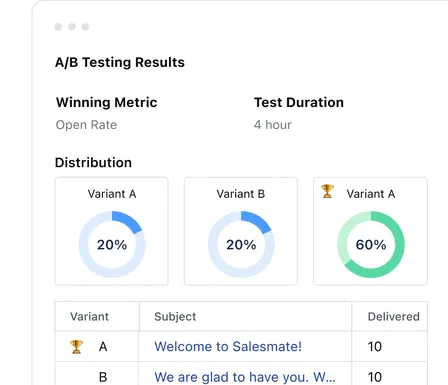Click the Delivered value 10 for variant B

pyautogui.click(x=375, y=377)
